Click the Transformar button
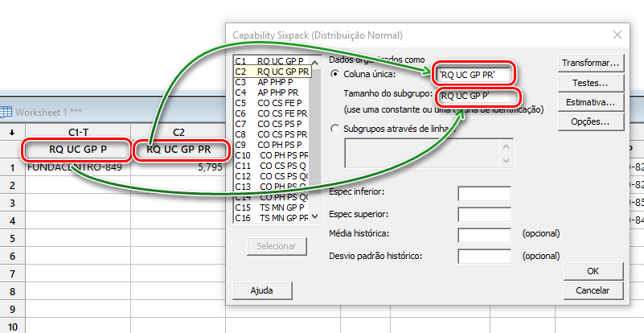This screenshot has height=333, width=644. (x=591, y=62)
